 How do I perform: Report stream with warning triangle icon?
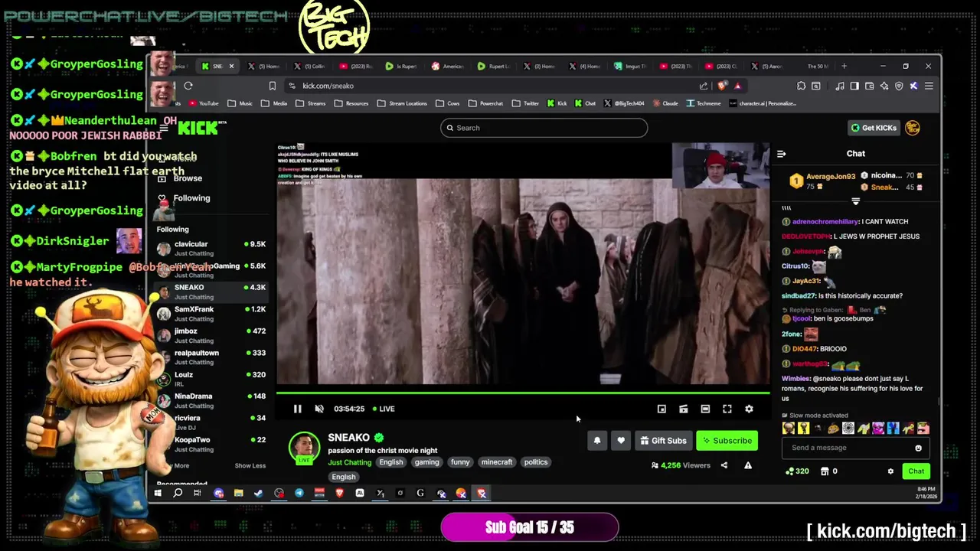(x=748, y=465)
